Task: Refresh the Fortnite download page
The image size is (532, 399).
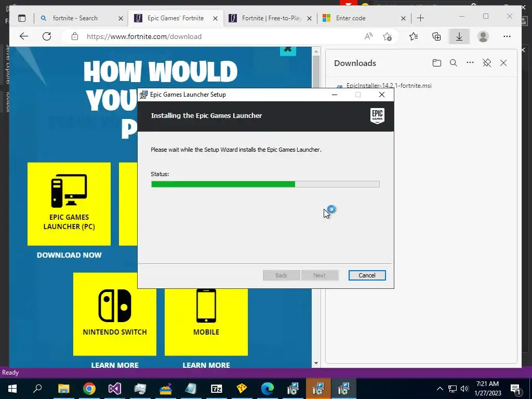Action: point(47,36)
